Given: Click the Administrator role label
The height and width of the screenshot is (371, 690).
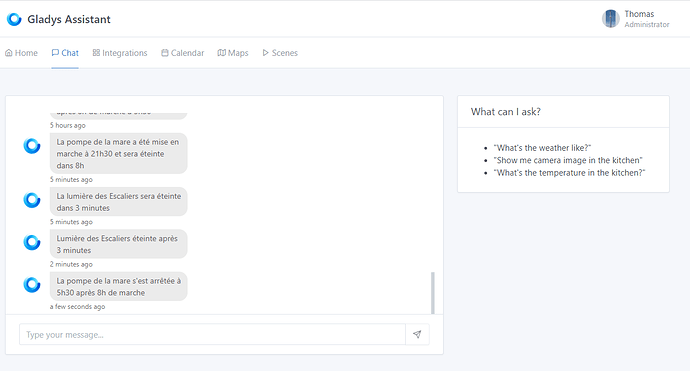Looking at the screenshot, I should 647,25.
